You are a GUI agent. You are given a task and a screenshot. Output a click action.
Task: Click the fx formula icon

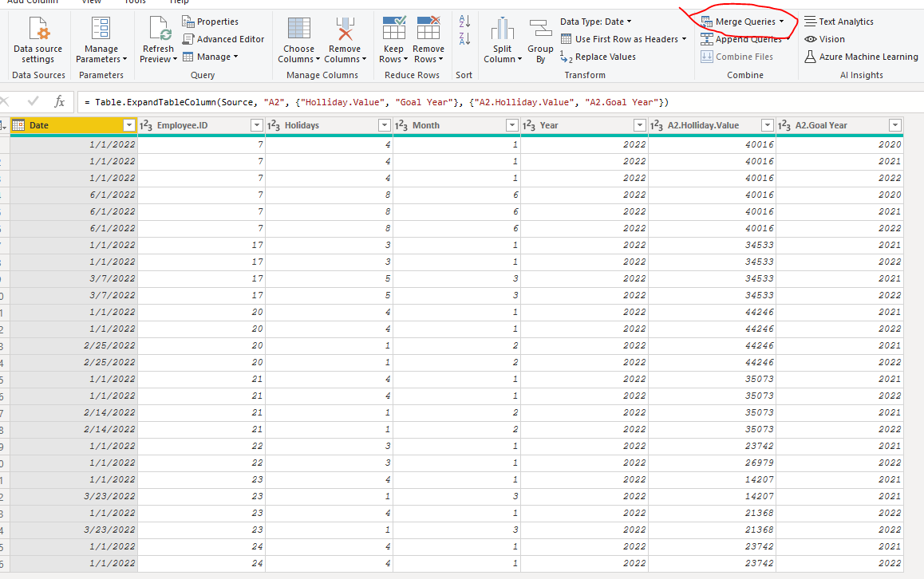click(60, 102)
